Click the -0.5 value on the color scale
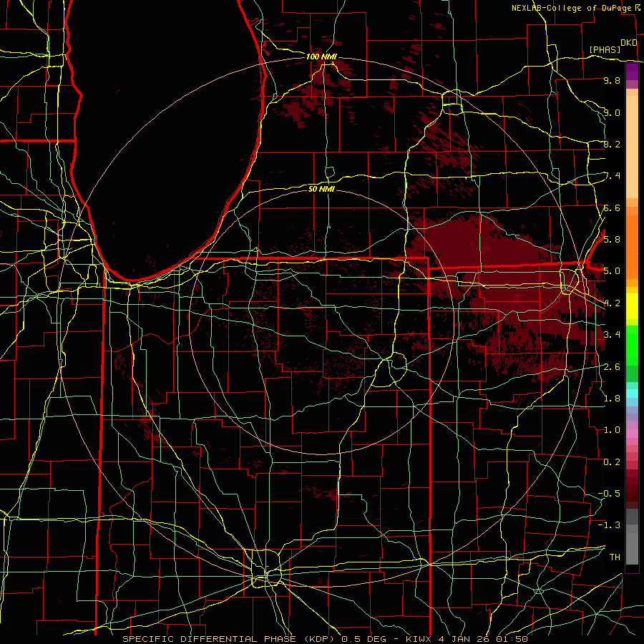The image size is (644, 644). [609, 493]
